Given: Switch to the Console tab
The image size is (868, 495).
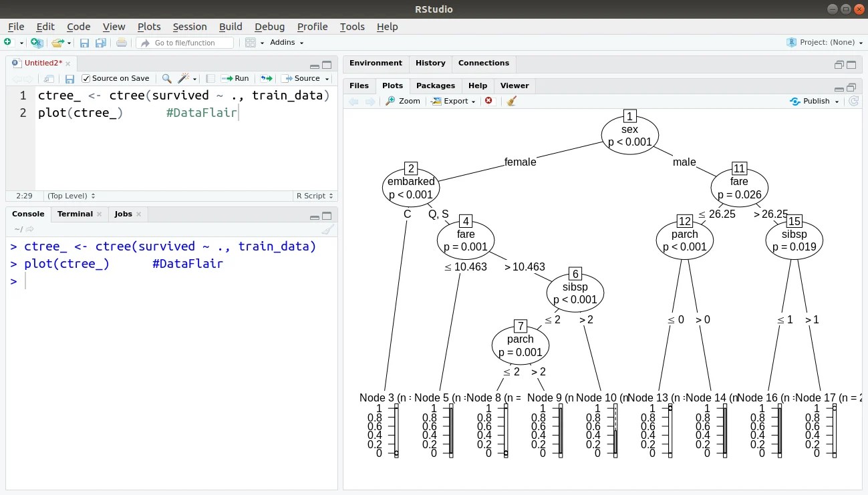Looking at the screenshot, I should pos(28,214).
